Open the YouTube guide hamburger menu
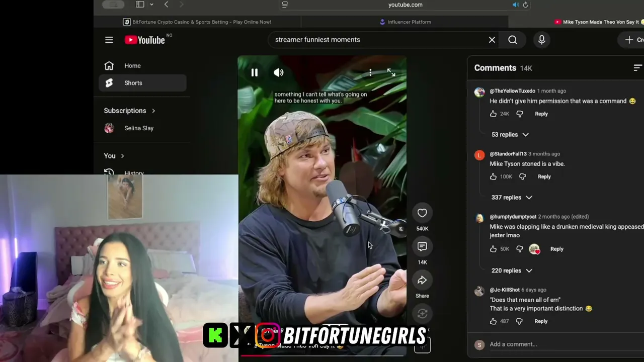This screenshot has width=644, height=362. click(109, 40)
